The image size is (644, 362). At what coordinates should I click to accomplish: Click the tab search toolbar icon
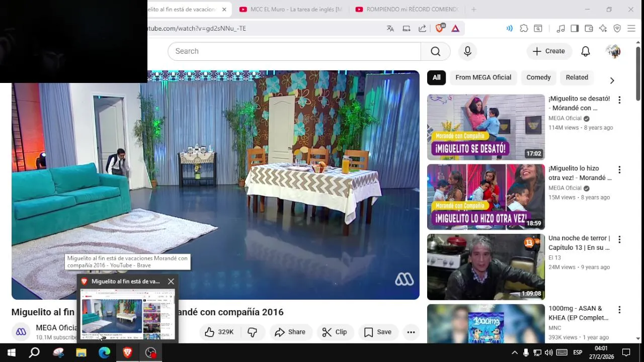tap(538, 29)
